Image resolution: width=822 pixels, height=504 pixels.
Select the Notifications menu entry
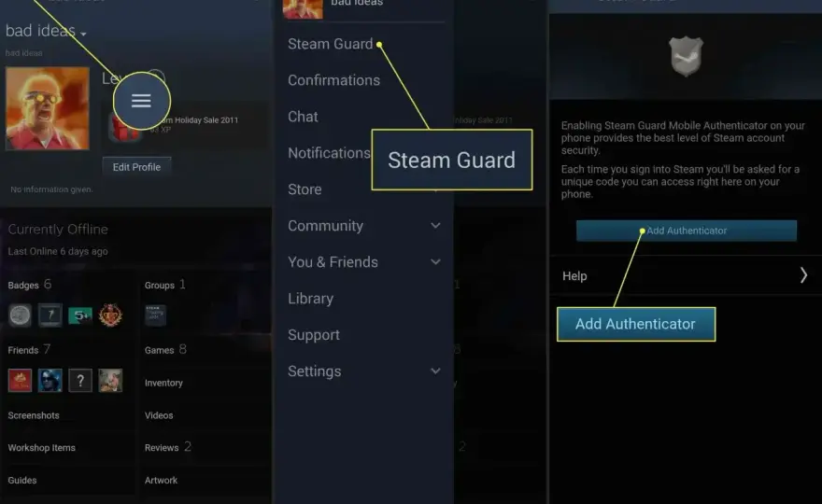(x=329, y=153)
